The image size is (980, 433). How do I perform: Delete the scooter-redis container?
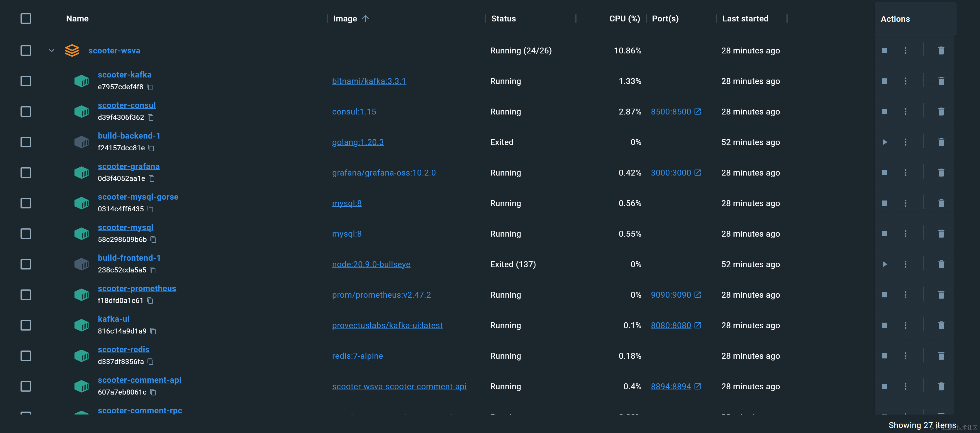[941, 356]
